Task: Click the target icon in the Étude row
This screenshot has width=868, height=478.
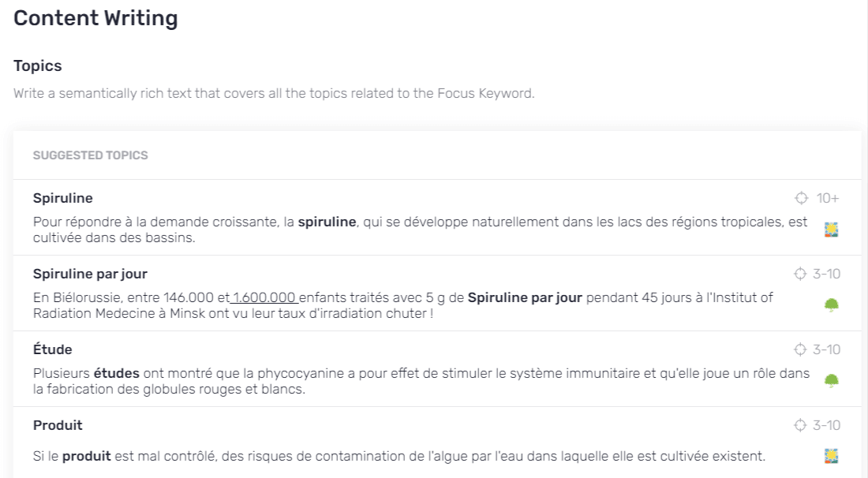Action: pyautogui.click(x=800, y=349)
